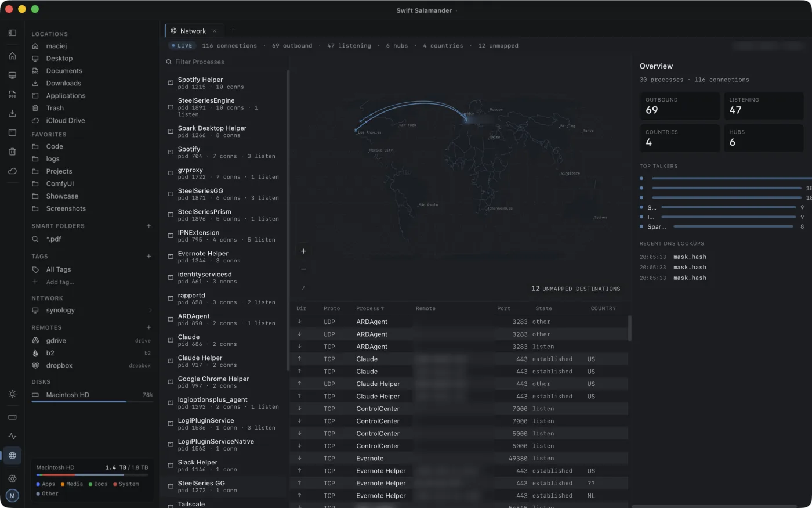Screen dimensions: 812x508
Task: Add a new smart folder
Action: [149, 226]
